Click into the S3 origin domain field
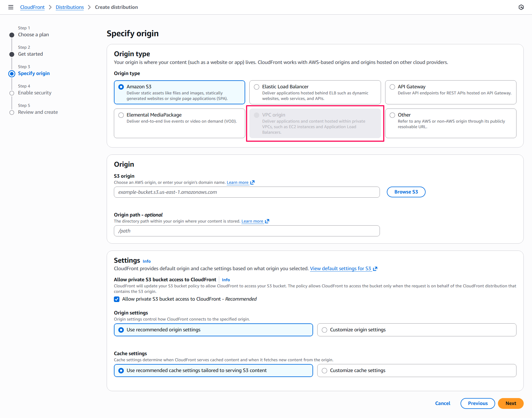Screen dimensions: 532x418 [x=247, y=192]
